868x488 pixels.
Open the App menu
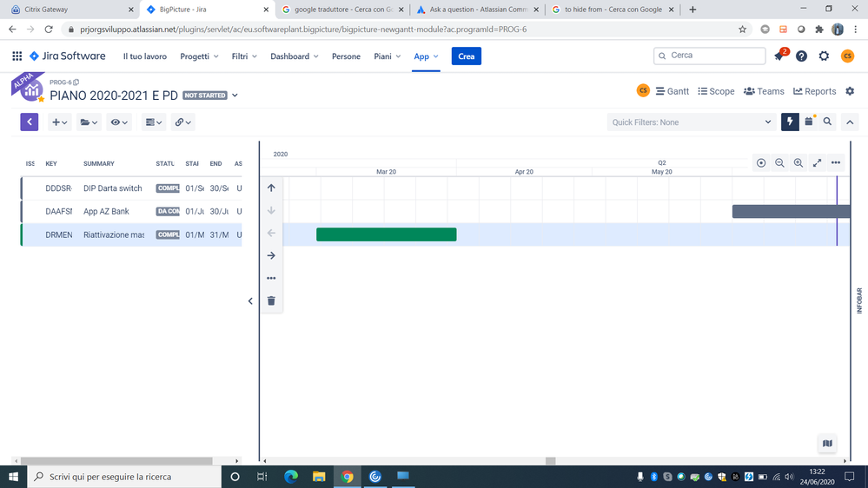(426, 56)
